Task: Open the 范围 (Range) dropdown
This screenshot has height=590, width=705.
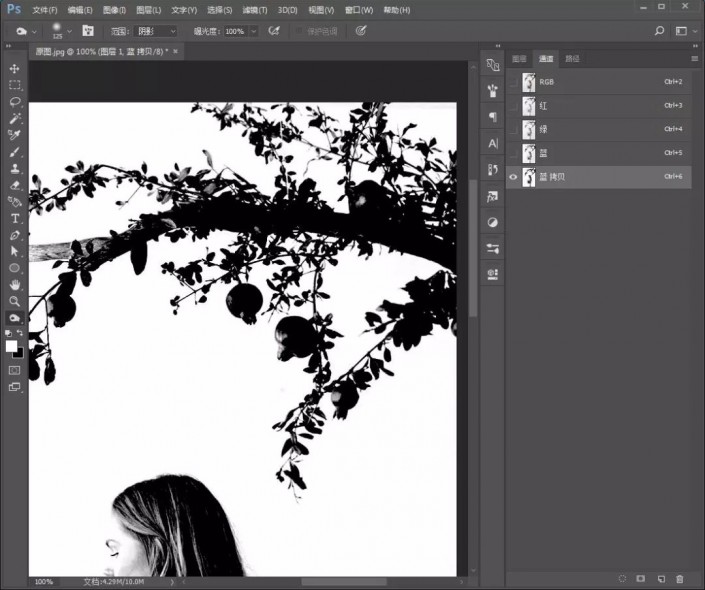Action: tap(157, 31)
